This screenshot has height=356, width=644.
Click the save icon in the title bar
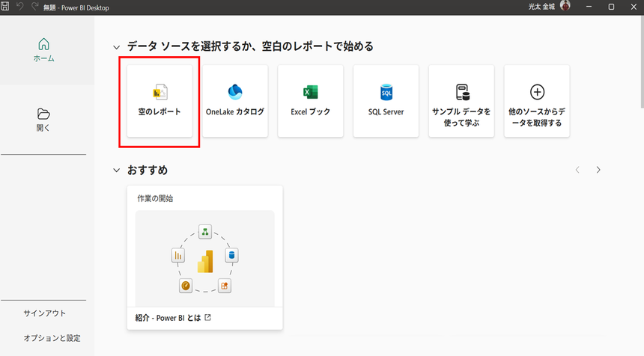pos(5,7)
